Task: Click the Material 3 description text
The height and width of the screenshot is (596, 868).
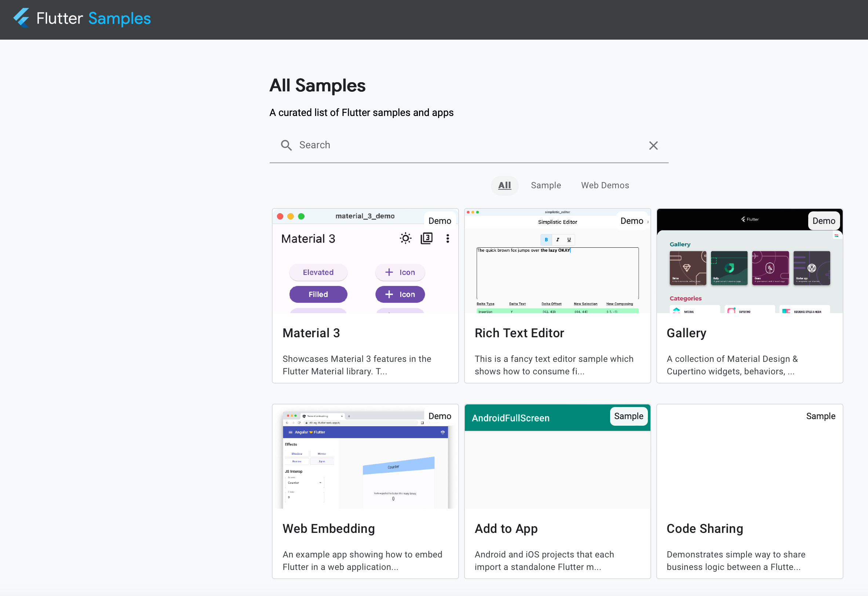Action: [x=357, y=365]
